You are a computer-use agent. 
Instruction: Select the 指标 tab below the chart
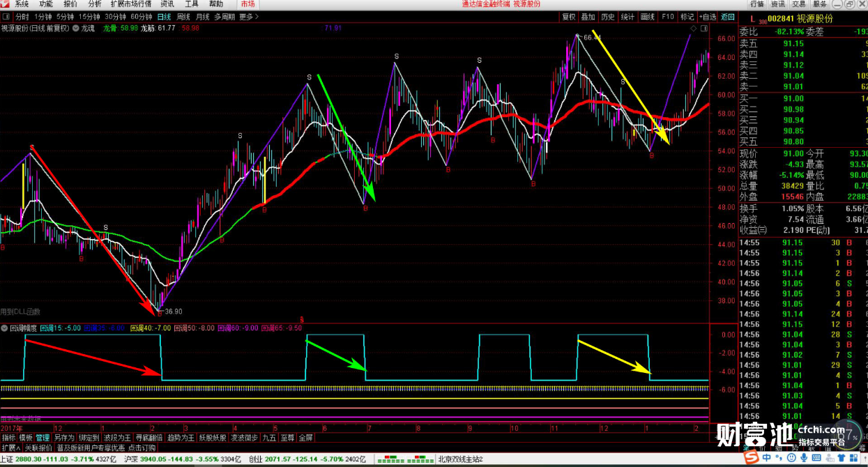pos(8,438)
